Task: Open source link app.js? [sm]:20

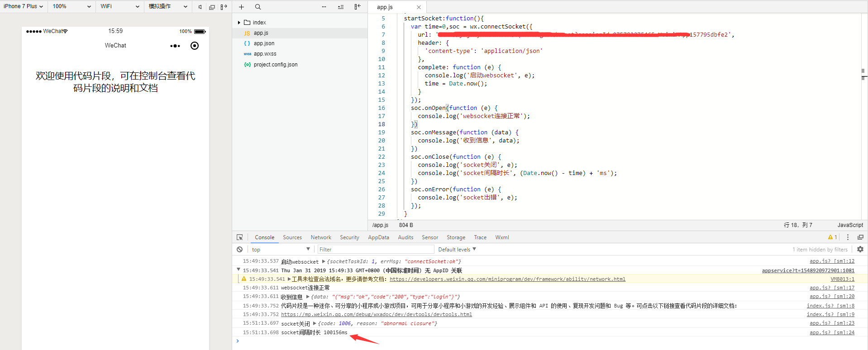Action: (832, 296)
